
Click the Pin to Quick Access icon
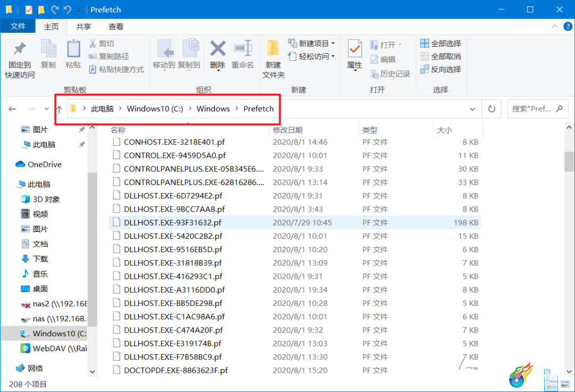tap(20, 49)
